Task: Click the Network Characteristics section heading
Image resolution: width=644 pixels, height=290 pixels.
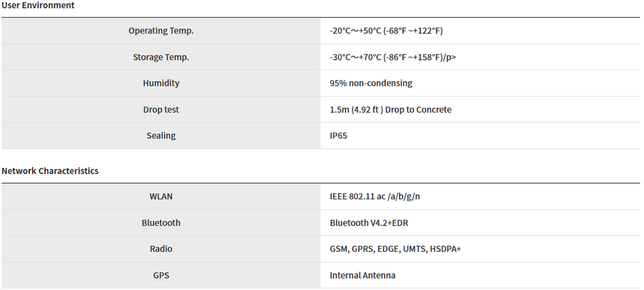Action: (x=50, y=171)
